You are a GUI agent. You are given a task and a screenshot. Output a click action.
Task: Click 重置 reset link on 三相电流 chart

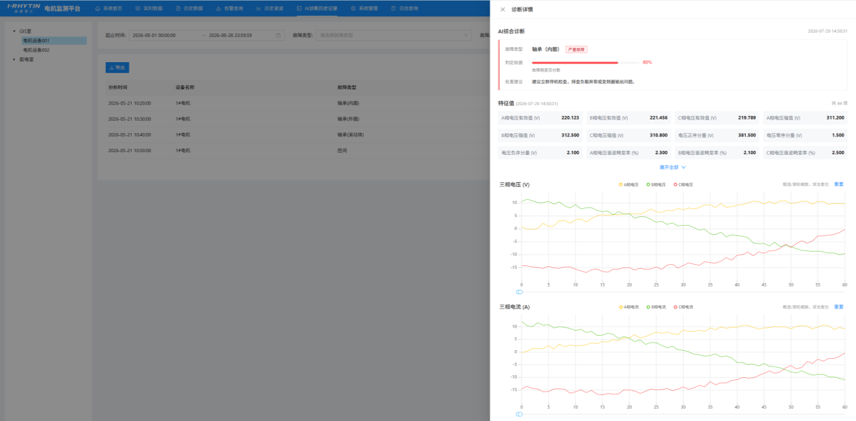pos(839,306)
